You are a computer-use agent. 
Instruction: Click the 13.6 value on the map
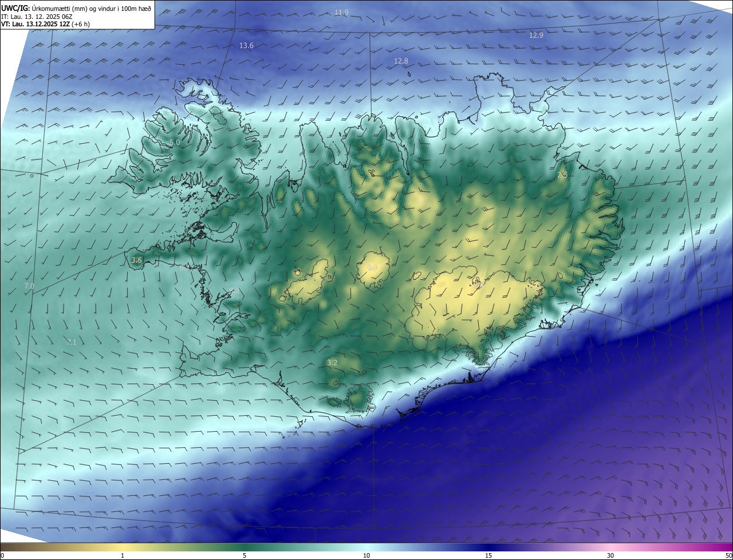246,45
